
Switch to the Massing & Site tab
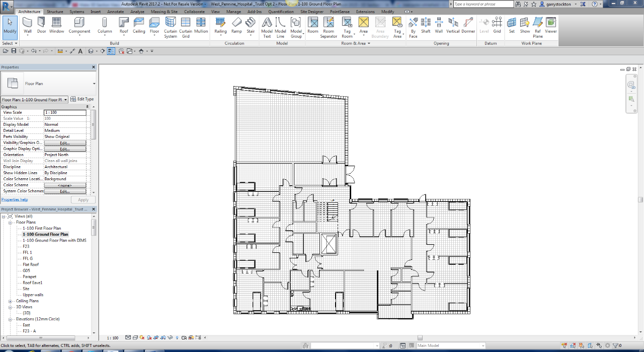coord(165,12)
